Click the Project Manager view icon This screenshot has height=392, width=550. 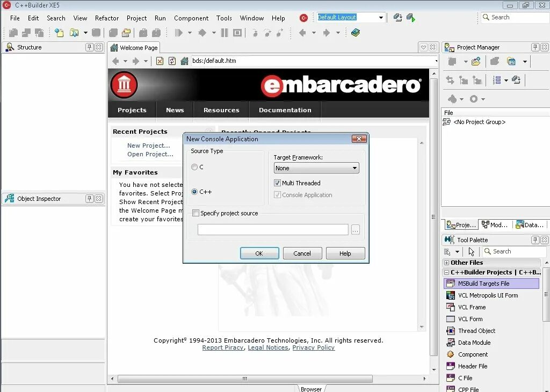click(x=511, y=62)
